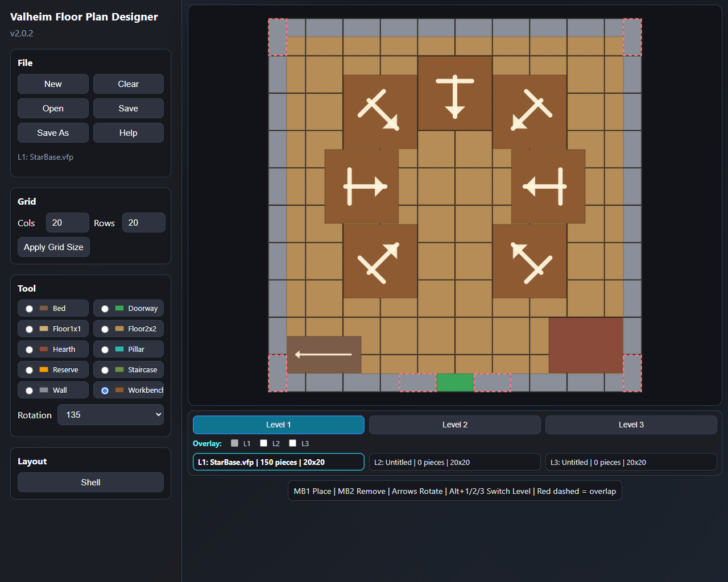The width and height of the screenshot is (728, 582).
Task: Click the workbench piece with the down-left diagonal arrow
Action: point(530,112)
